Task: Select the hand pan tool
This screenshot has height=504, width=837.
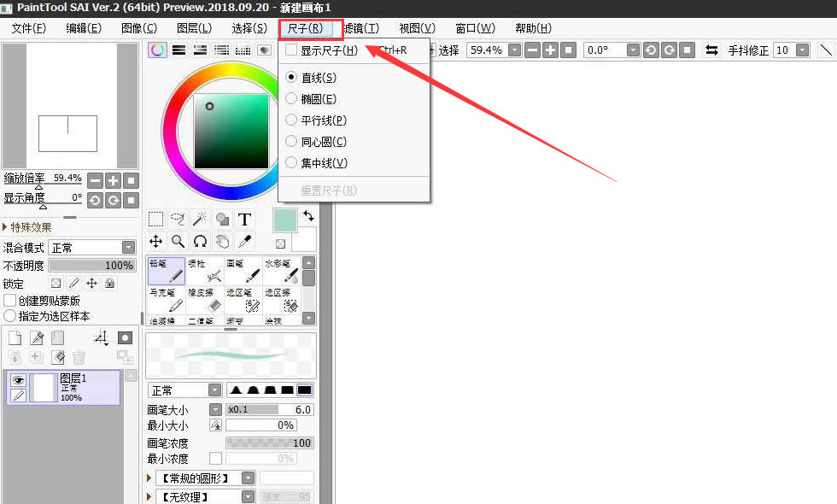Action: point(222,241)
